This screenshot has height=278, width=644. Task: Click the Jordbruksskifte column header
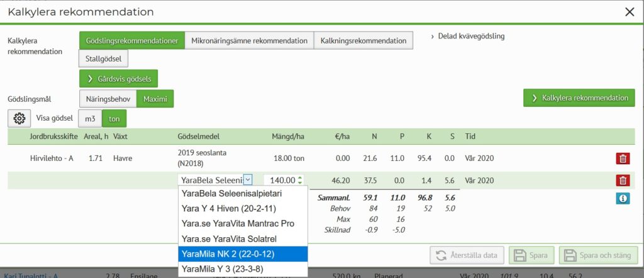point(54,136)
